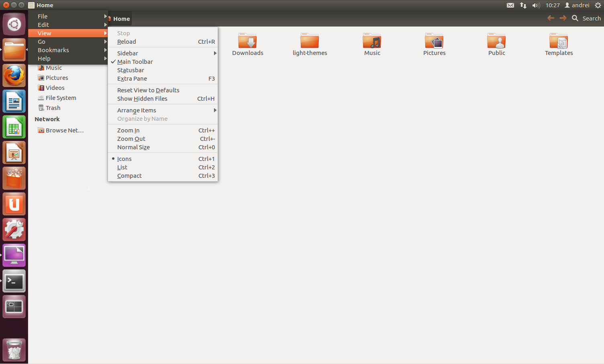Select Reset View to Defaults
Viewport: 604px width, 364px height.
(148, 90)
